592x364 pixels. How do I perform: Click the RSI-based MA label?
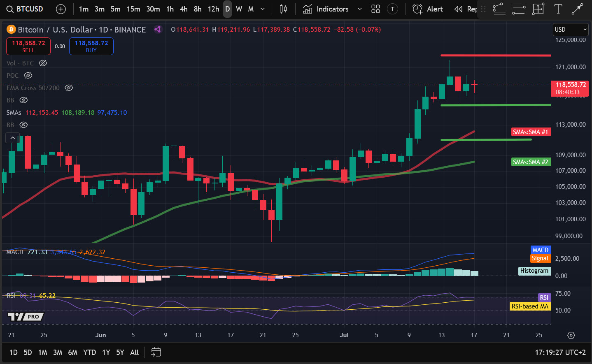pyautogui.click(x=530, y=306)
